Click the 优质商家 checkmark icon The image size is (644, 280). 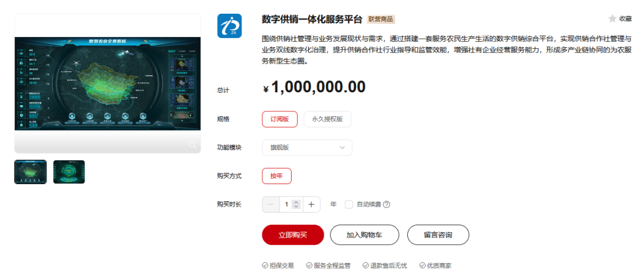[422, 266]
